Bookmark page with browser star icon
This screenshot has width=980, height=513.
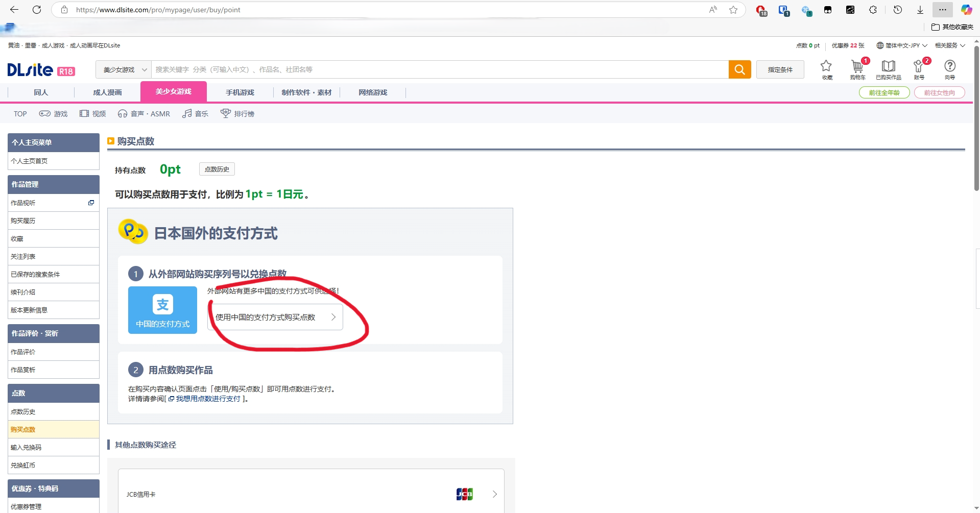pos(733,10)
